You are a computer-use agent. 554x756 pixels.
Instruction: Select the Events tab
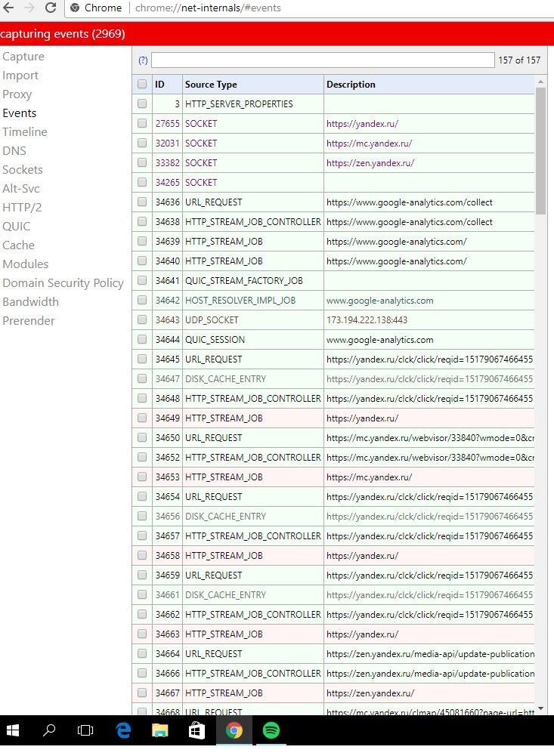tap(20, 113)
